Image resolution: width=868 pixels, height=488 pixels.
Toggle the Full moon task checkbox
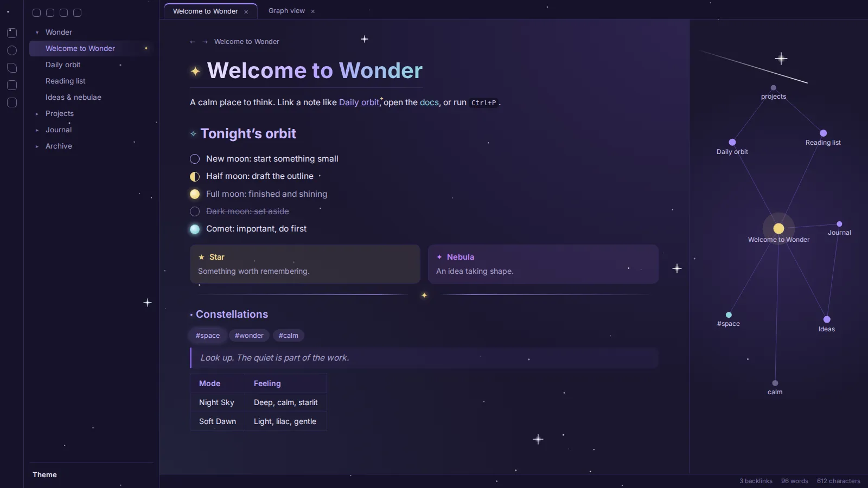pos(195,194)
